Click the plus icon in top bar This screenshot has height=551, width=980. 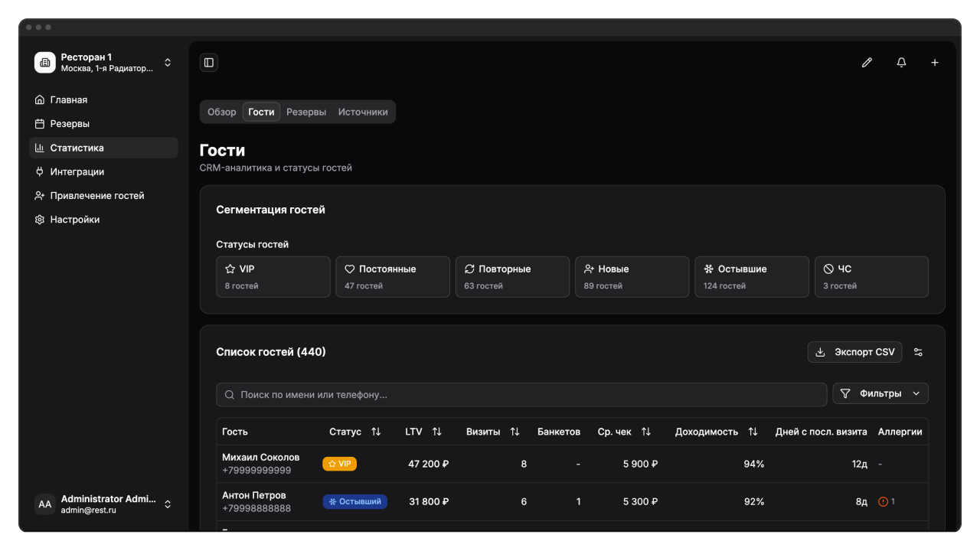tap(935, 63)
